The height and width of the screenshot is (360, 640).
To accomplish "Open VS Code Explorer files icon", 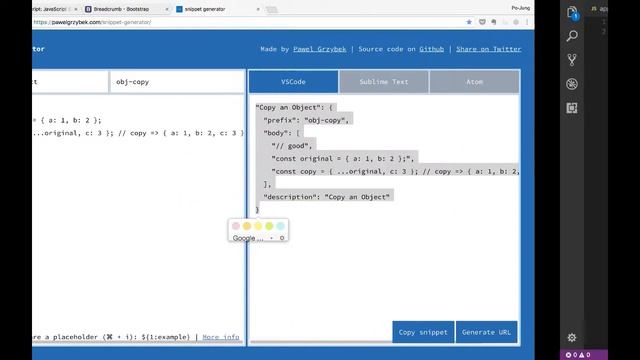I will click(x=572, y=13).
